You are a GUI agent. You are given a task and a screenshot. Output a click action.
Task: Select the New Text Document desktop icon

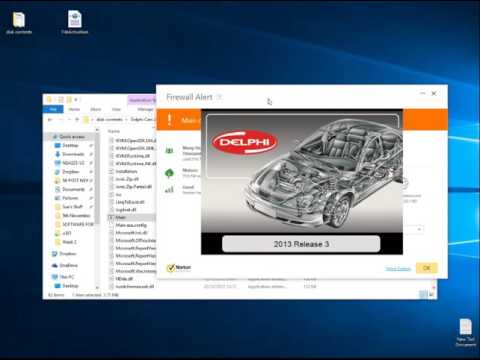point(466,332)
